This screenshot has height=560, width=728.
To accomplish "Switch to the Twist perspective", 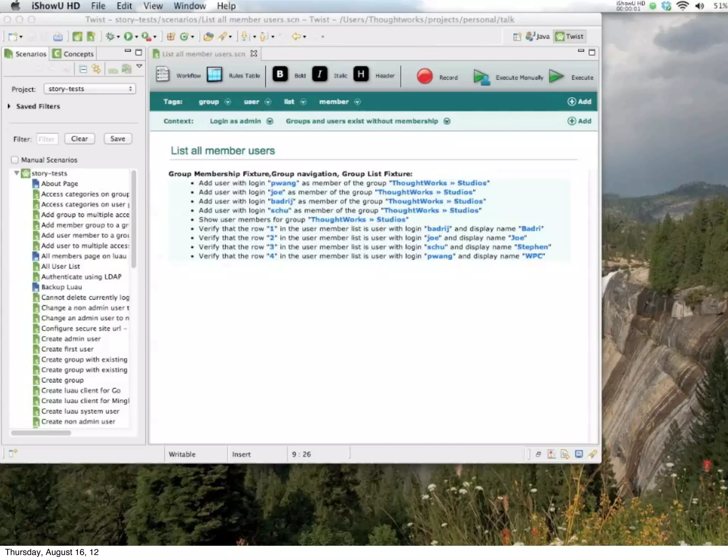I will [x=570, y=36].
